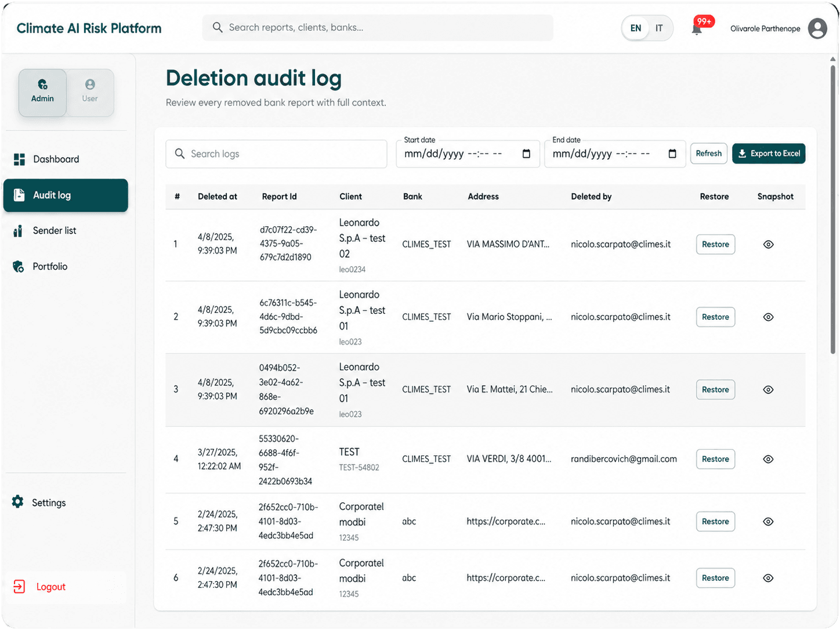The height and width of the screenshot is (630, 840).
Task: Click the randibercovich@gmail.com cell
Action: (x=624, y=459)
